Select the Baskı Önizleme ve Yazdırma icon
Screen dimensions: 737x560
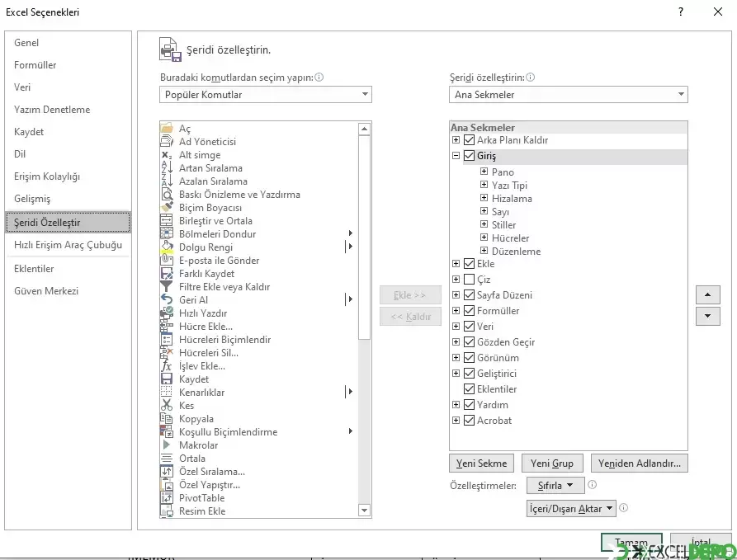click(167, 194)
